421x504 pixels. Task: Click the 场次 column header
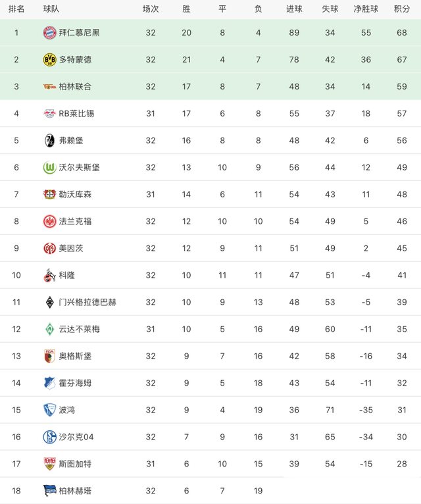(x=151, y=9)
